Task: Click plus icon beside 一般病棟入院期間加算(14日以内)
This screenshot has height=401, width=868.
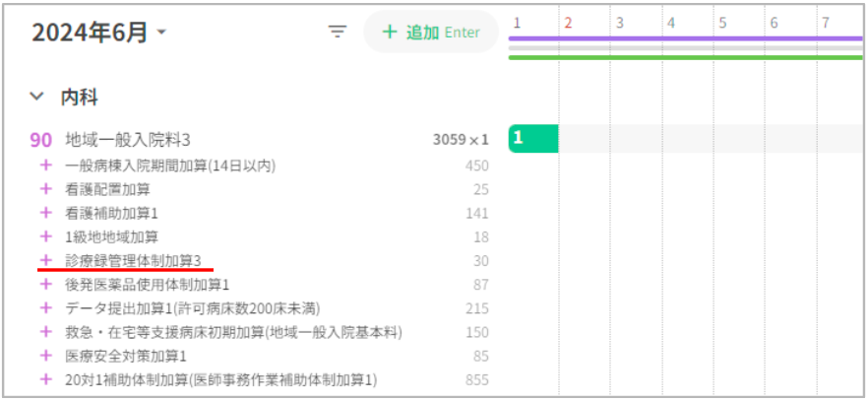Action: pyautogui.click(x=44, y=166)
